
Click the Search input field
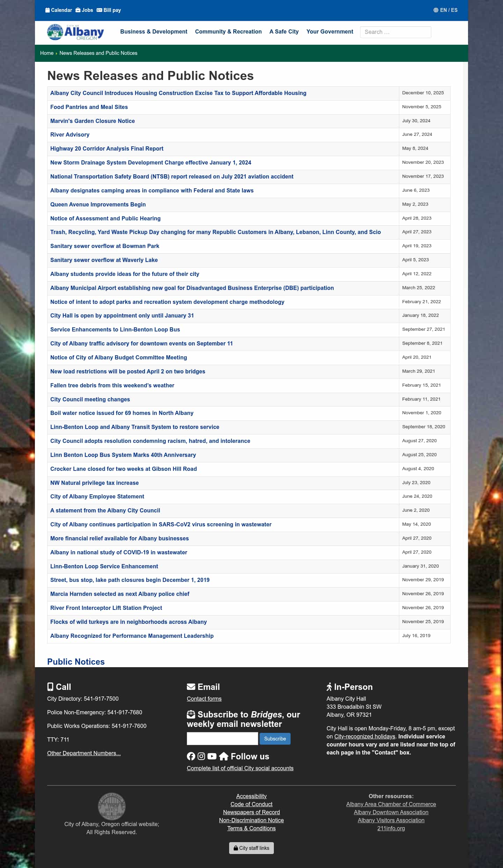pos(395,32)
